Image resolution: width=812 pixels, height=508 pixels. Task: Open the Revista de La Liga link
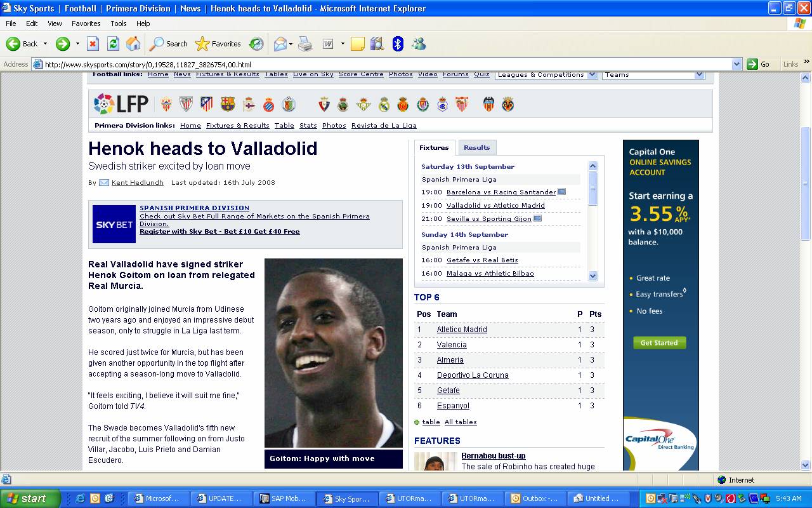click(384, 125)
